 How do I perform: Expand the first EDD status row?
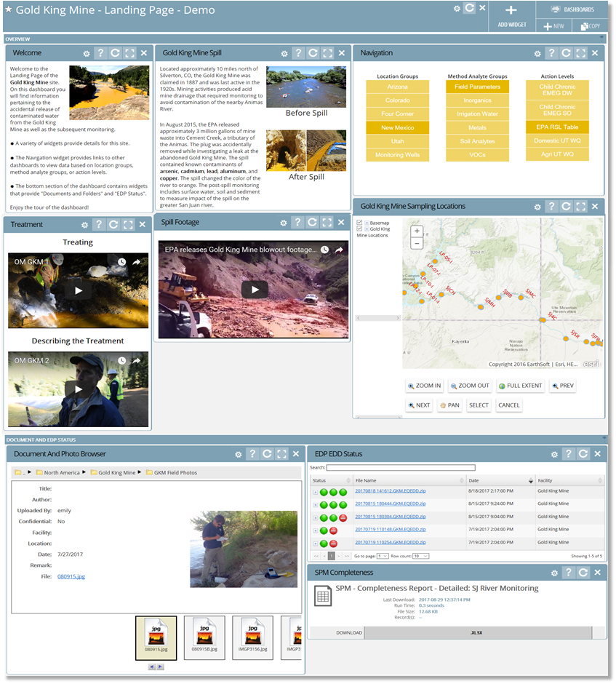315,491
